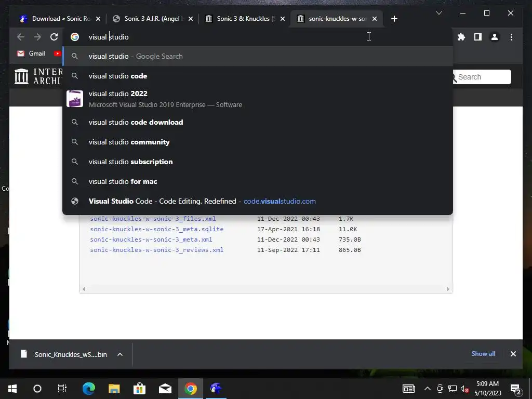Viewport: 532px width, 399px height.
Task: Choose the visual studio 2022 suggestion
Action: click(x=258, y=99)
